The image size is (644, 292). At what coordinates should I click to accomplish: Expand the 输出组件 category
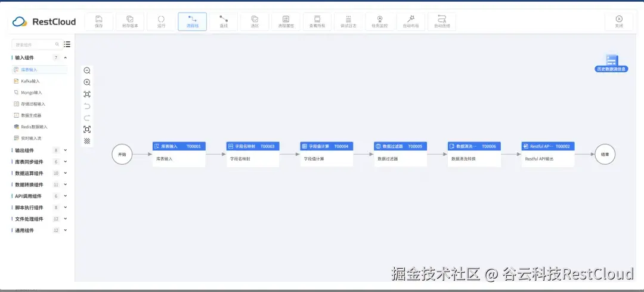point(66,150)
